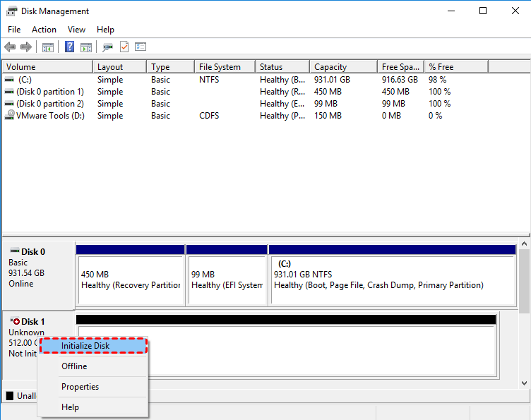The image size is (531, 420).
Task: Click the Back arrow toolbar icon
Action: (x=10, y=47)
